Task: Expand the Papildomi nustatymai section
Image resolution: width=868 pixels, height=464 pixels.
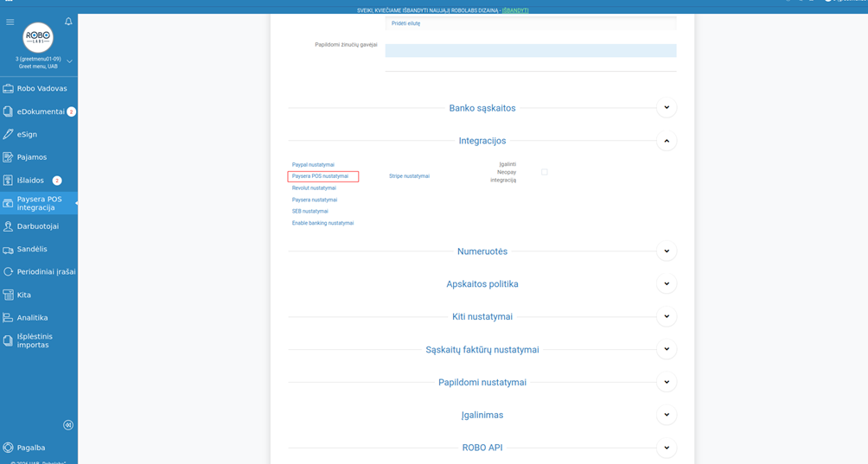Action: pos(667,382)
